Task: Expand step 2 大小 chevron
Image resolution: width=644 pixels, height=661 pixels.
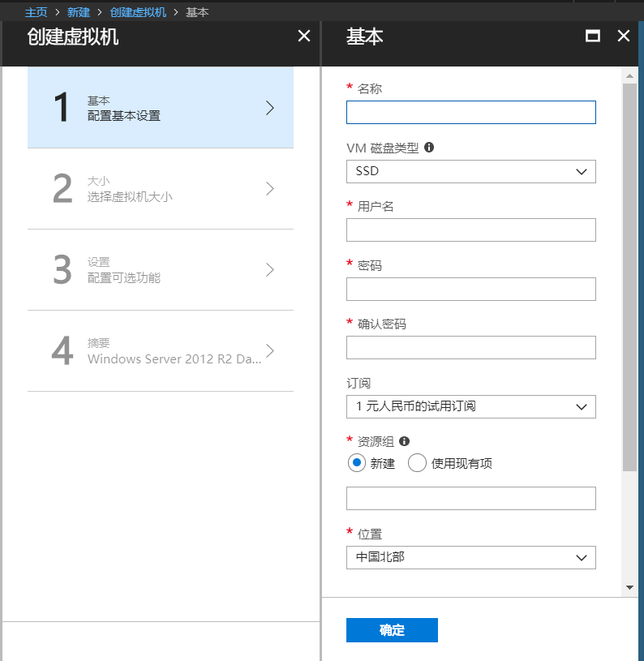Action: pyautogui.click(x=270, y=188)
